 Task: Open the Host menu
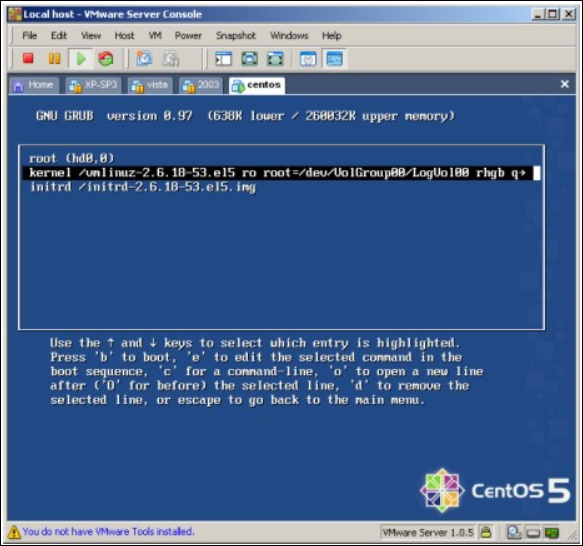click(x=124, y=36)
